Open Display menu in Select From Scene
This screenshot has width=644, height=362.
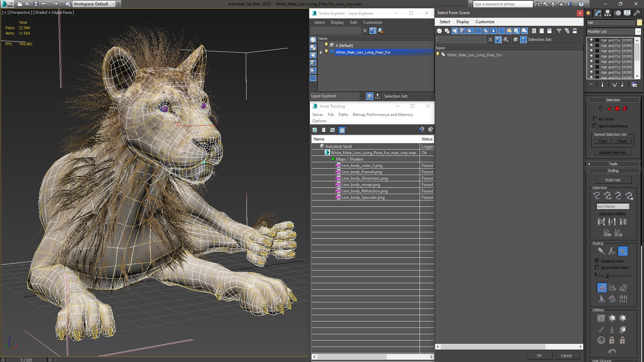pyautogui.click(x=463, y=22)
